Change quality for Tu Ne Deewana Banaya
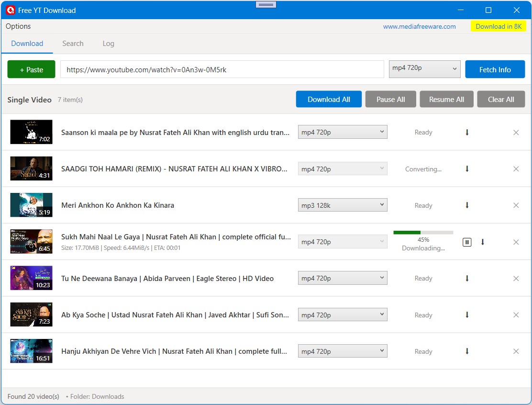532x405 pixels. click(x=342, y=278)
